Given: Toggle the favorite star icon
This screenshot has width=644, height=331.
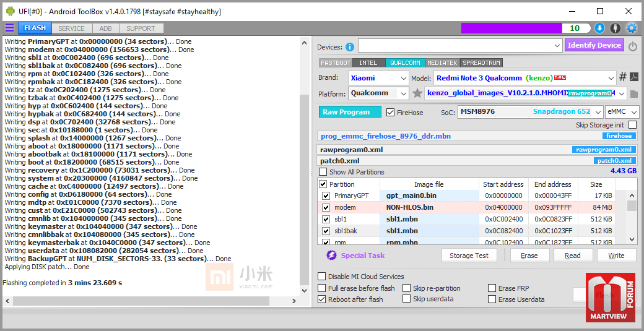Looking at the screenshot, I should point(417,93).
